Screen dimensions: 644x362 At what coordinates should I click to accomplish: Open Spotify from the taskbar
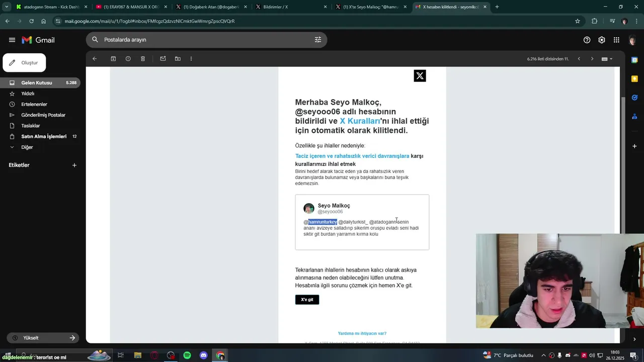[187, 355]
